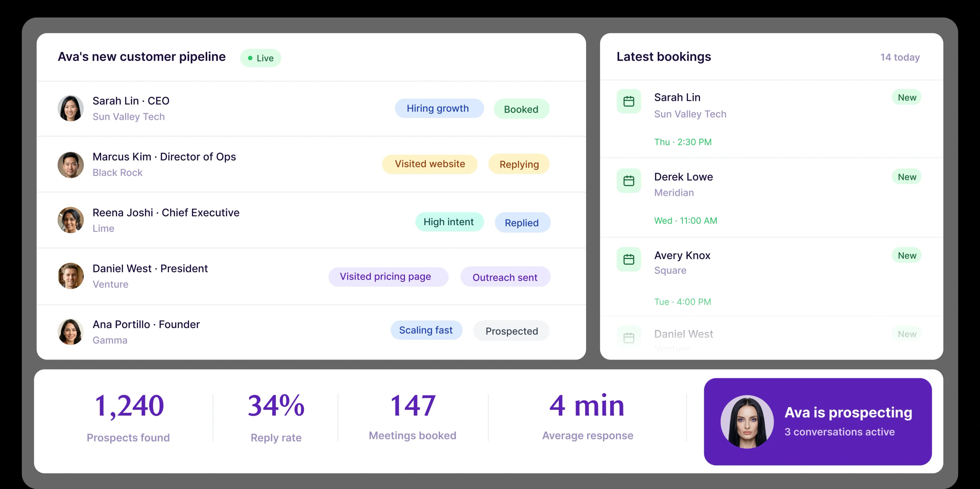Open the Replying status pill for Marcus Kim
Screen dimensions: 980x489
click(x=519, y=164)
